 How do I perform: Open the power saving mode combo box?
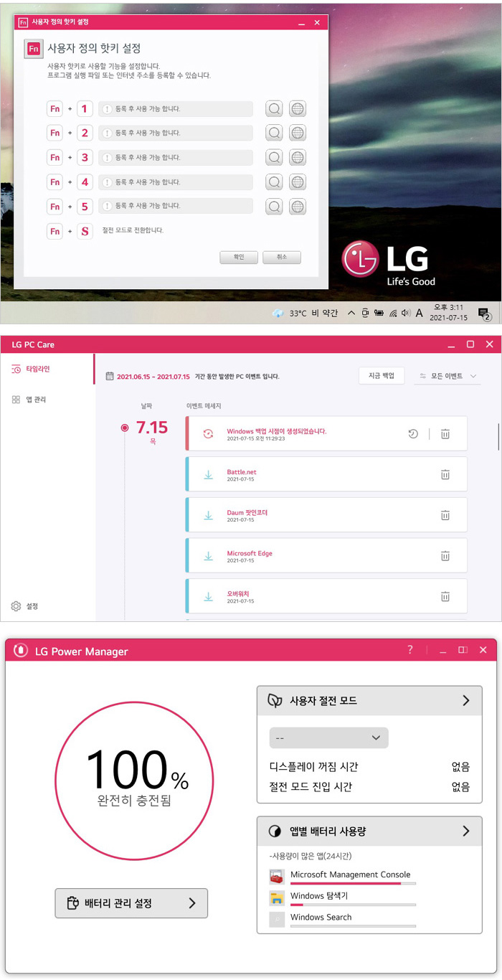(x=328, y=738)
